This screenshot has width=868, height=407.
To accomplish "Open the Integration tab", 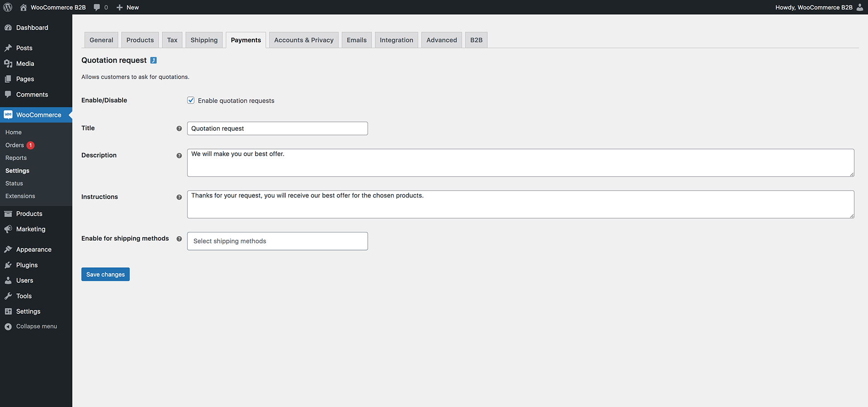I will (x=396, y=40).
